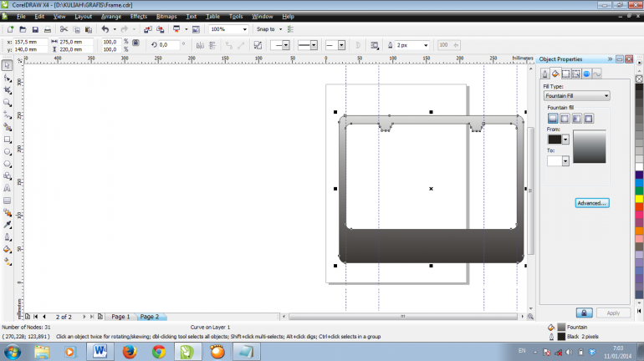Image resolution: width=644 pixels, height=361 pixels.
Task: Select square fountain fill type
Action: 589,119
